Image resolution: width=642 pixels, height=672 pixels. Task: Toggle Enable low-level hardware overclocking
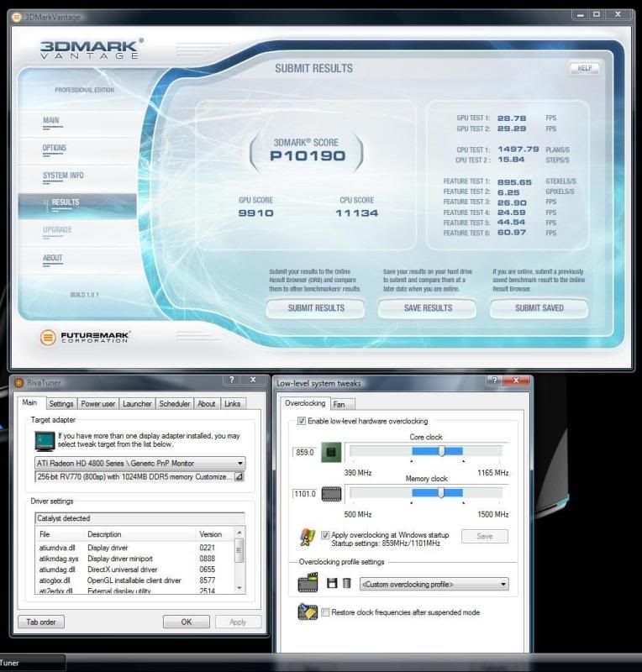click(302, 421)
